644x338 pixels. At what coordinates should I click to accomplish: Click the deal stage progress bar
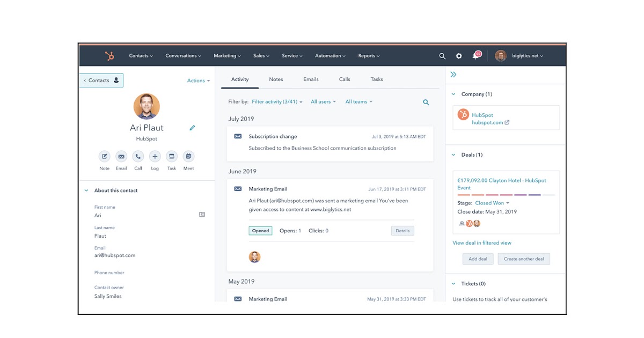(506, 195)
